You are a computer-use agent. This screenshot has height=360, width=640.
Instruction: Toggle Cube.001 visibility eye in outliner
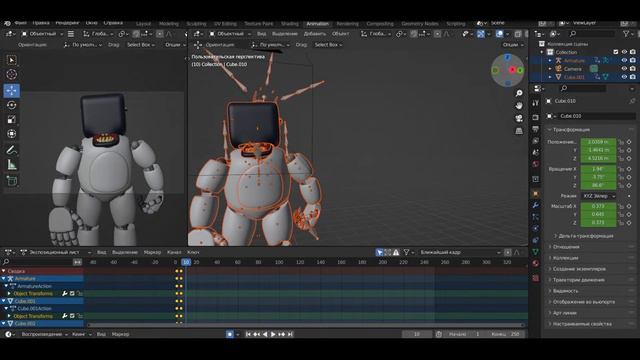point(624,77)
